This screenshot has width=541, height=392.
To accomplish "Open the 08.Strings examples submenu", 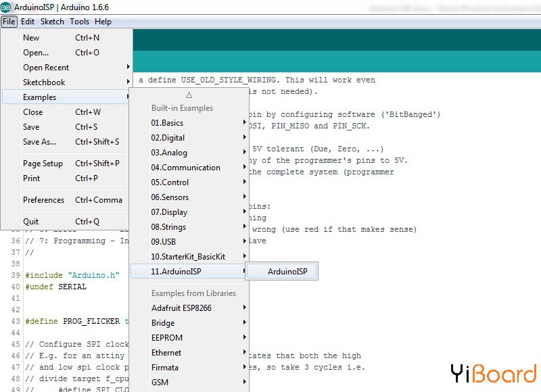I will click(x=189, y=227).
